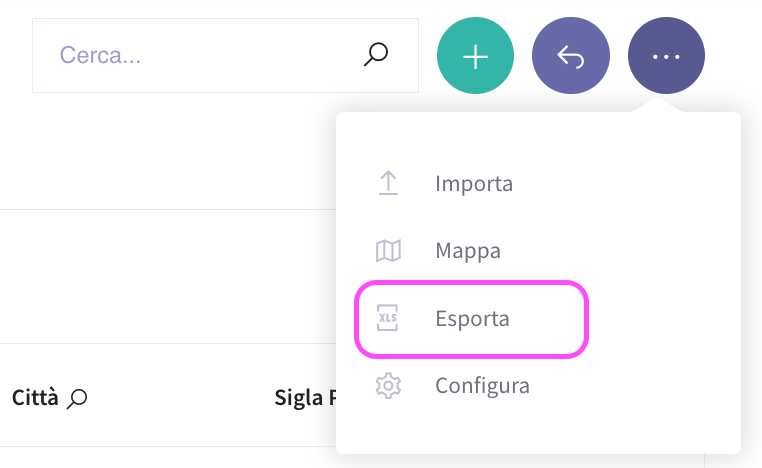Click the green plus add button
762x468 pixels.
[475, 55]
